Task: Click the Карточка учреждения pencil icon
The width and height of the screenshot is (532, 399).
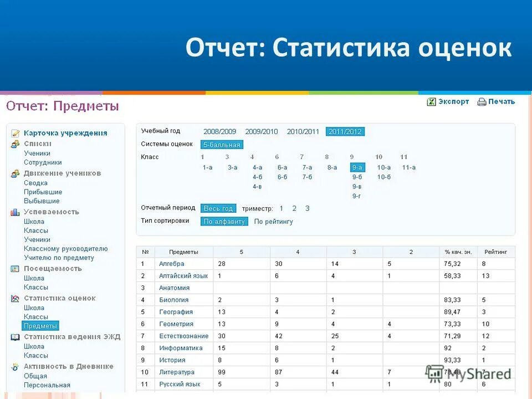Action: [15, 133]
